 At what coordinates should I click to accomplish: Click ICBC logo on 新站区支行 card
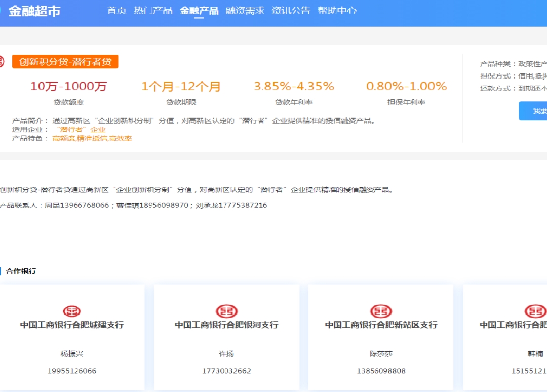[381, 311]
